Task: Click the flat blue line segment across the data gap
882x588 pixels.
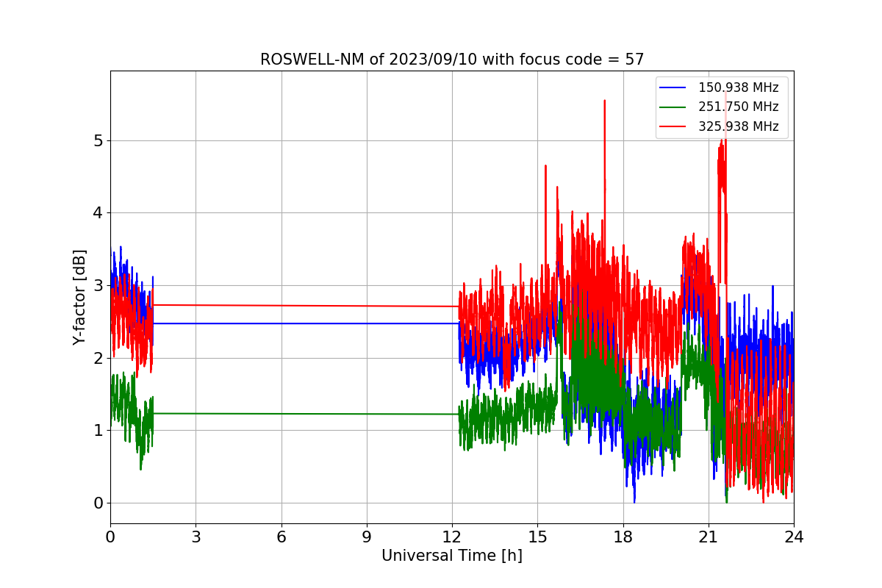Action: coord(305,323)
